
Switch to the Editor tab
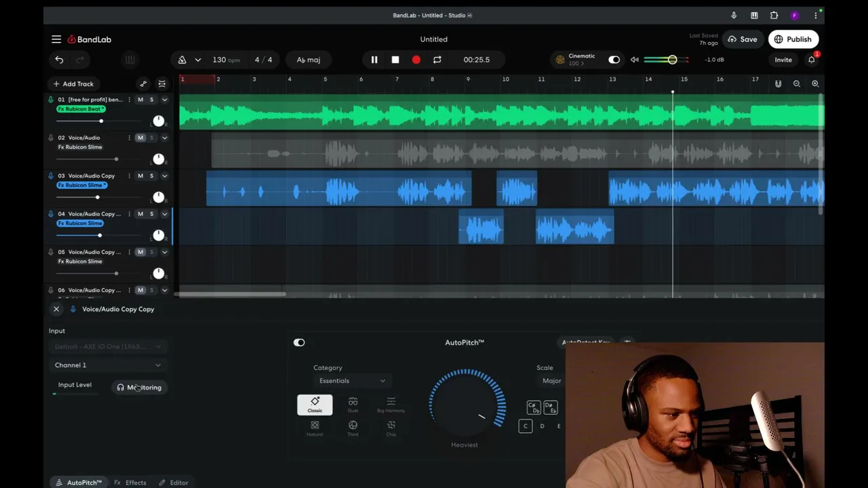tap(174, 483)
